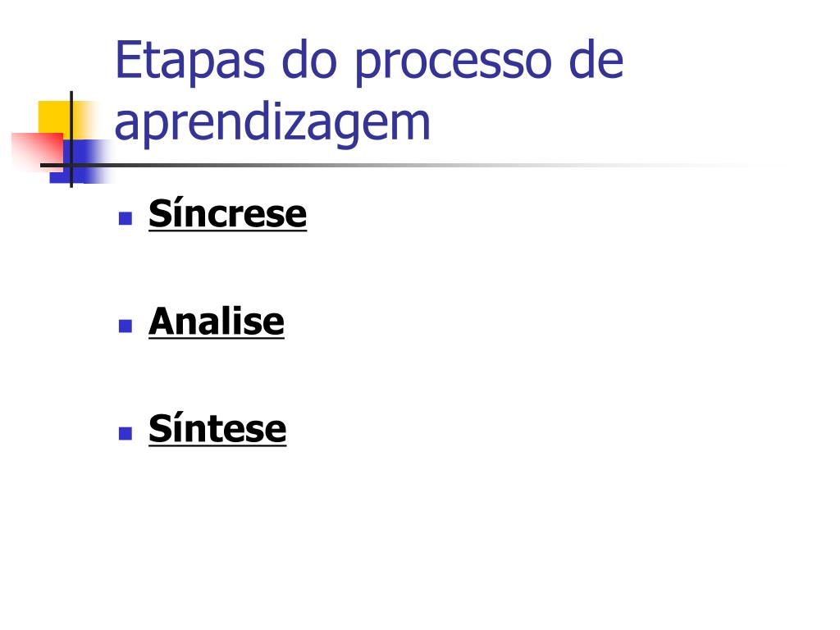Viewport: 840px width, 630px height.
Task: Click the word "de" ending the first title line
Action: (596, 62)
